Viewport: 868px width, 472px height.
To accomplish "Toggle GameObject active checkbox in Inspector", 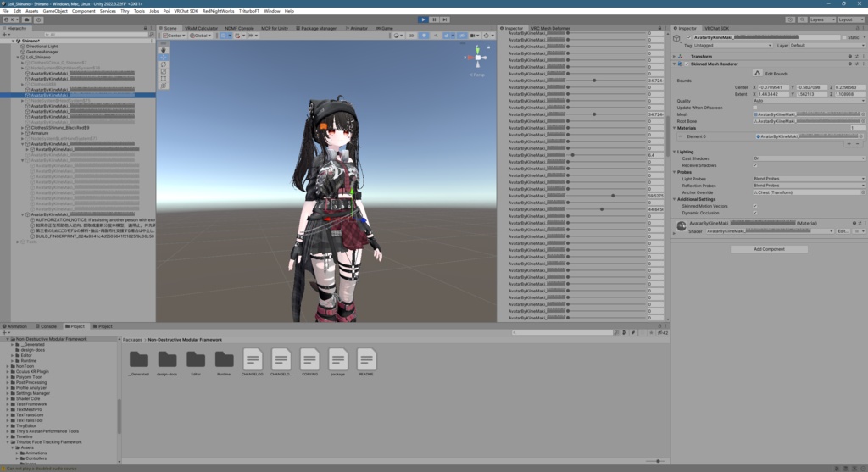I will tap(688, 37).
